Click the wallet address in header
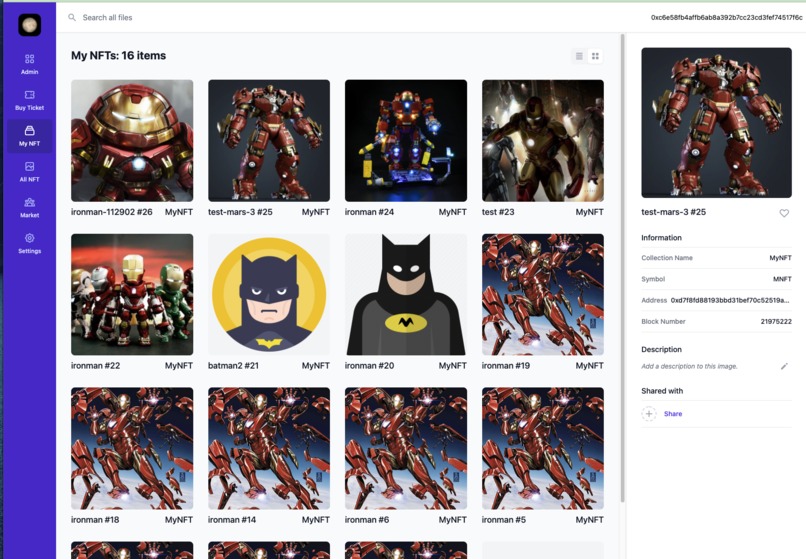This screenshot has width=806, height=559. tap(726, 17)
